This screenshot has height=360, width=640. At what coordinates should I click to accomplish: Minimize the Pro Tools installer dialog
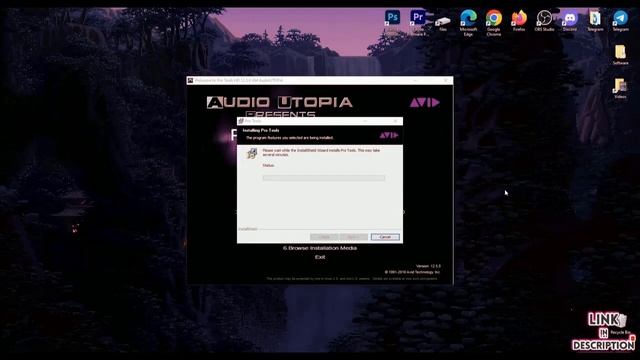point(365,121)
